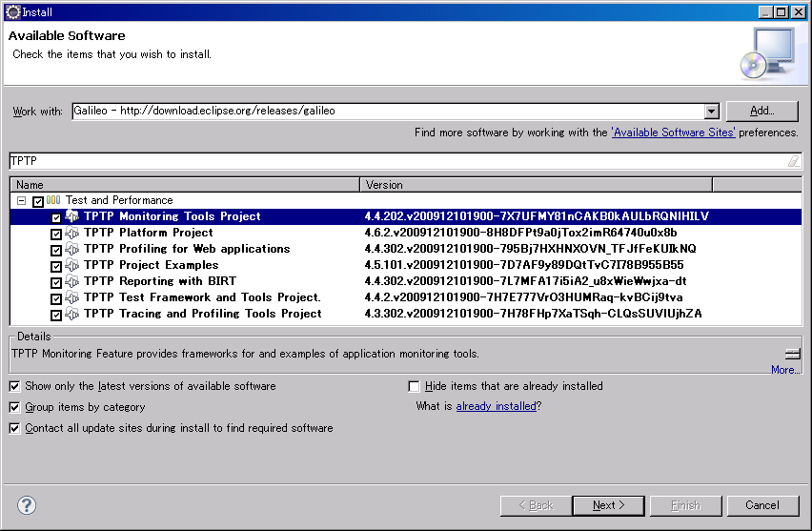Collapse the Test and Performance tree node

(x=21, y=201)
